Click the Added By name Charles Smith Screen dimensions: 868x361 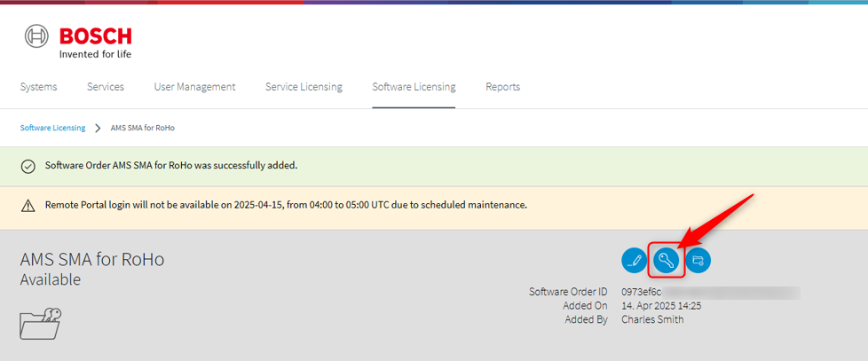(652, 319)
